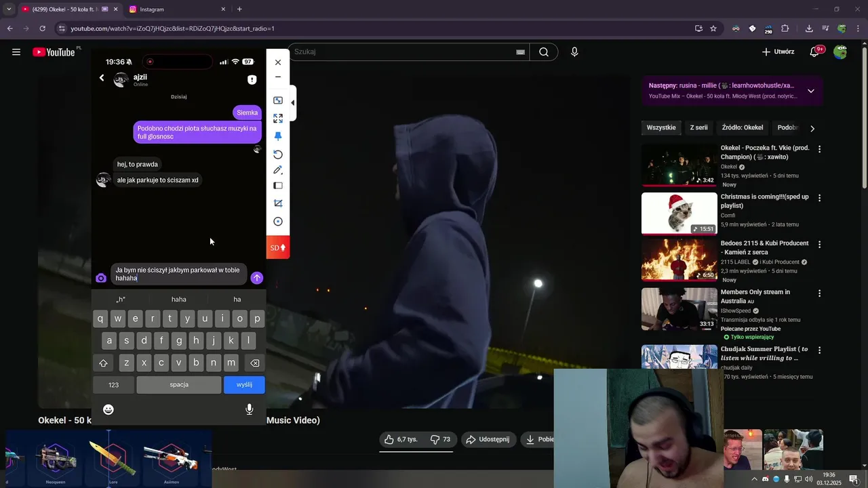Viewport: 868px width, 488px height.
Task: Pin the mirror window on top
Action: [x=278, y=136]
